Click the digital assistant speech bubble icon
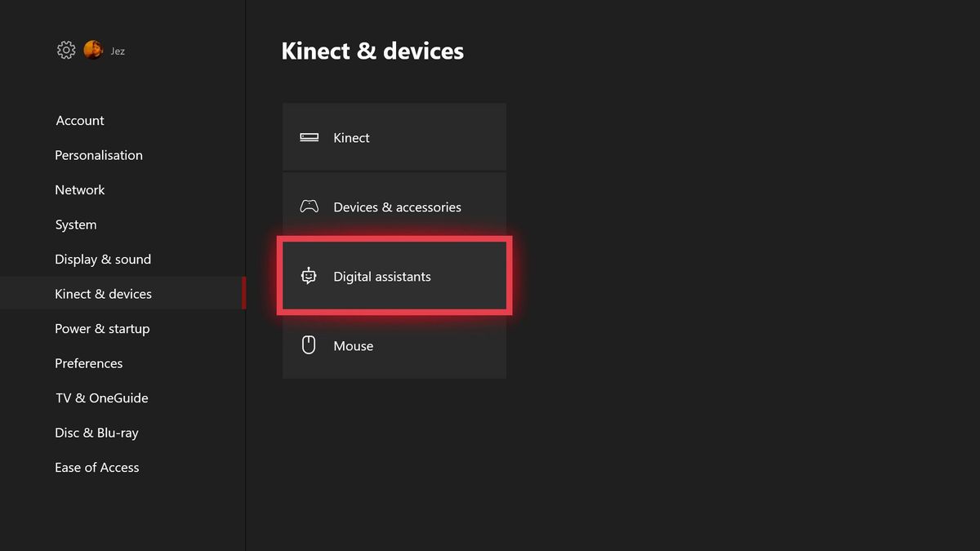This screenshot has height=551, width=980. [309, 276]
